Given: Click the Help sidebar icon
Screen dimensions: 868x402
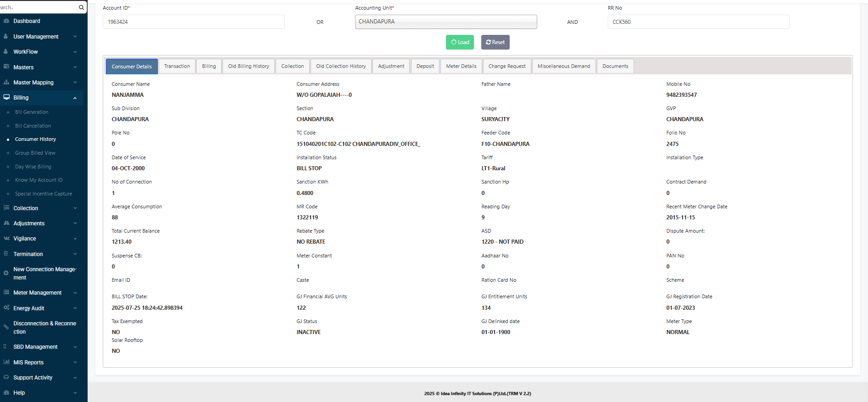Looking at the screenshot, I should 6,392.
